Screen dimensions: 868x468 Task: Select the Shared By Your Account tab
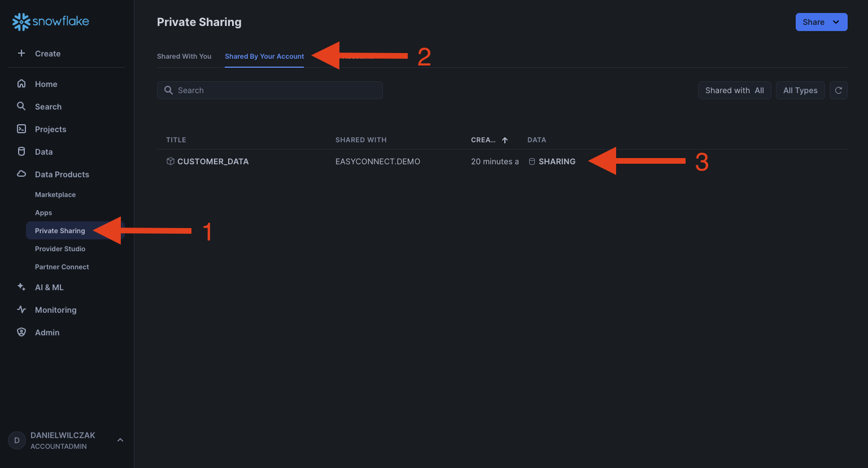(264, 56)
